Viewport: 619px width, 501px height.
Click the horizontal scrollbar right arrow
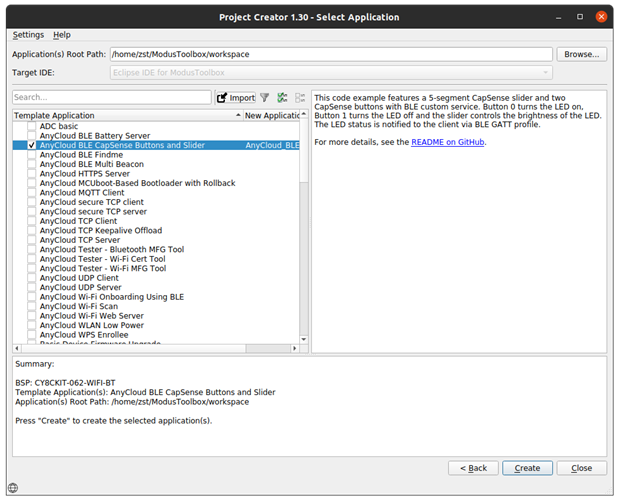294,349
